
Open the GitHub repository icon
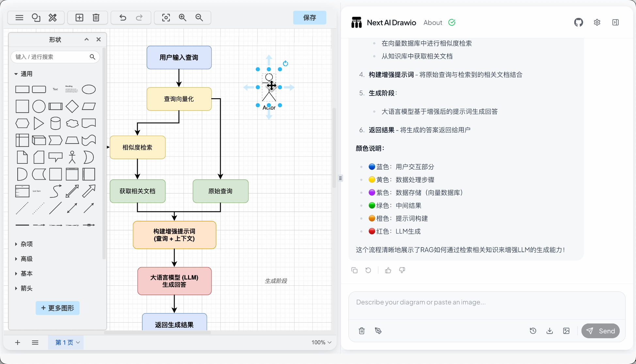click(x=579, y=23)
